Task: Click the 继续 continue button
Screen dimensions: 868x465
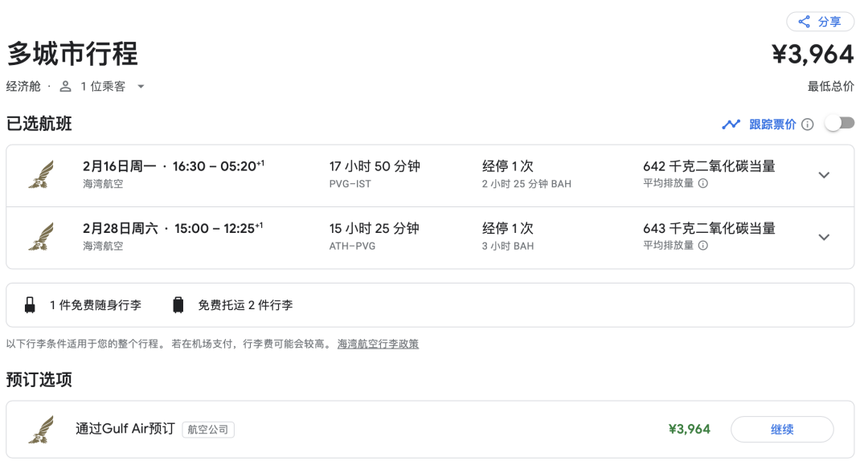Action: [x=782, y=429]
